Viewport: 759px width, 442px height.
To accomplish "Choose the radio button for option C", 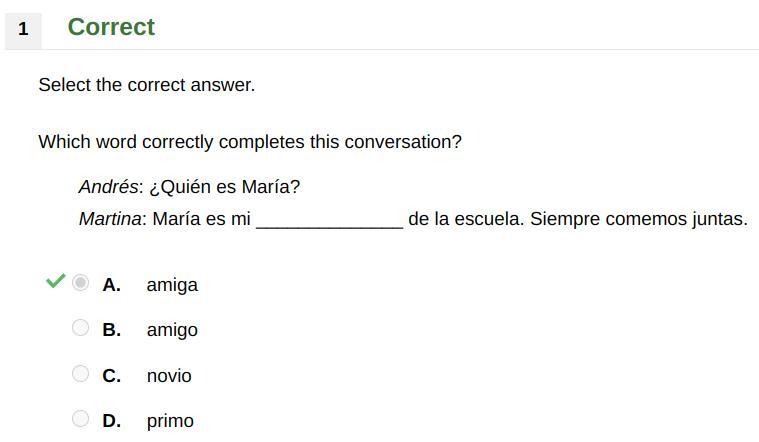I will [x=81, y=374].
